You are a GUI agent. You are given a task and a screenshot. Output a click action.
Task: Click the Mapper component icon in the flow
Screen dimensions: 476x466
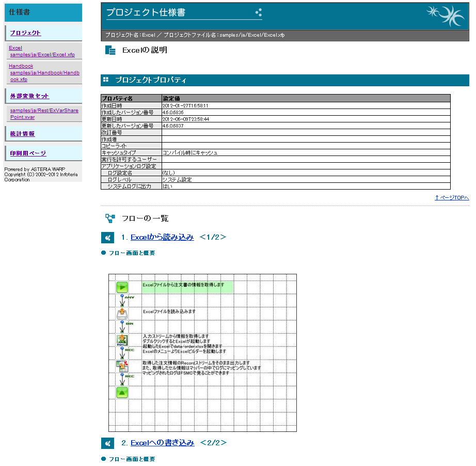point(122,366)
